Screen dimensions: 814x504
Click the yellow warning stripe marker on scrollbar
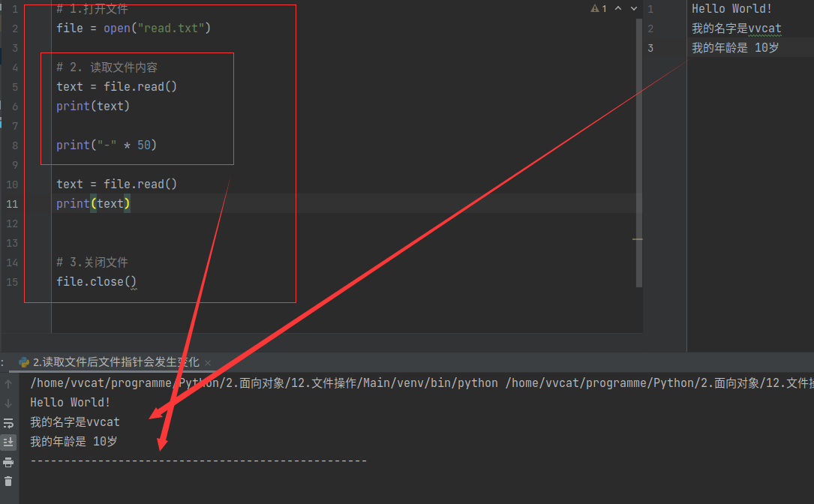[638, 239]
